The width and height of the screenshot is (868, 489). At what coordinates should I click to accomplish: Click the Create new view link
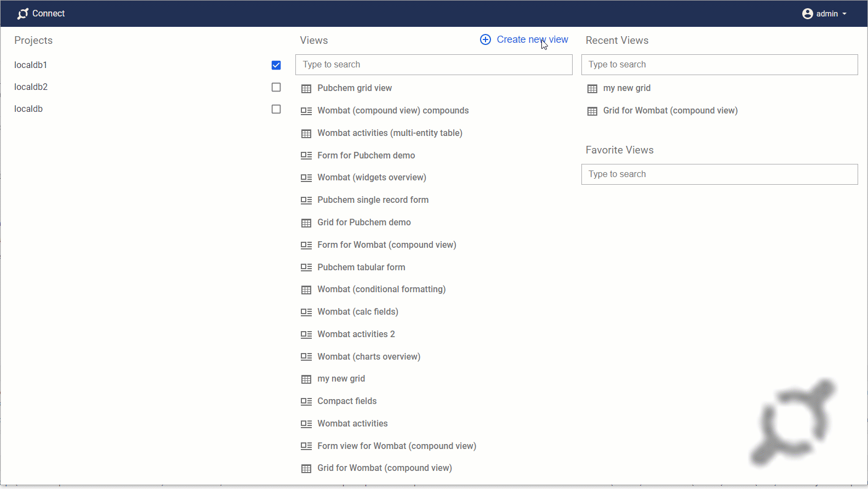(x=532, y=39)
